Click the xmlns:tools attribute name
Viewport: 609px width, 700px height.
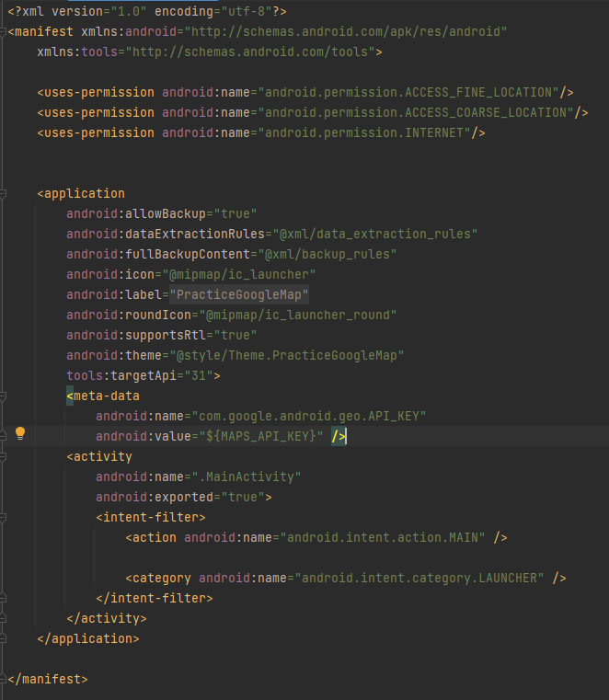(77, 52)
